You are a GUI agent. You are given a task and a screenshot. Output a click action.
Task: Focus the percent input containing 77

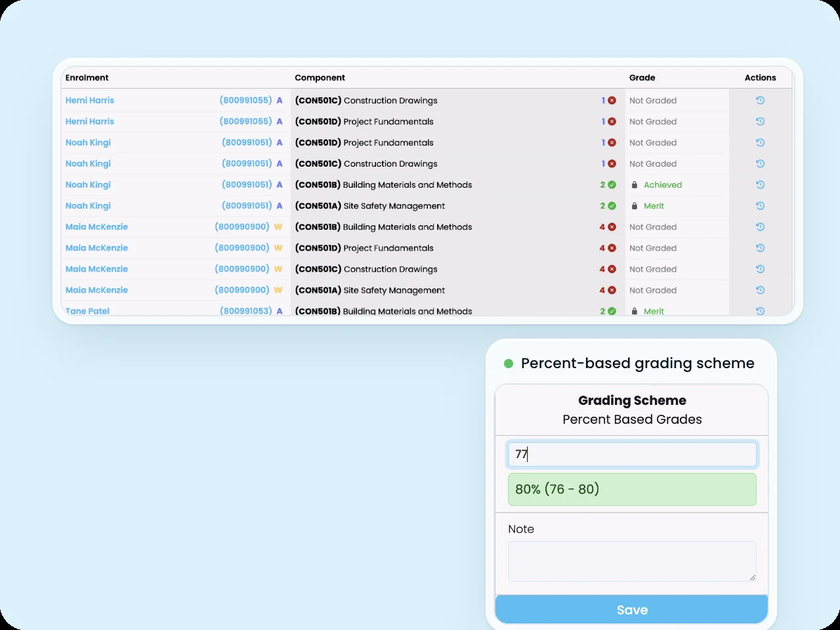632,454
